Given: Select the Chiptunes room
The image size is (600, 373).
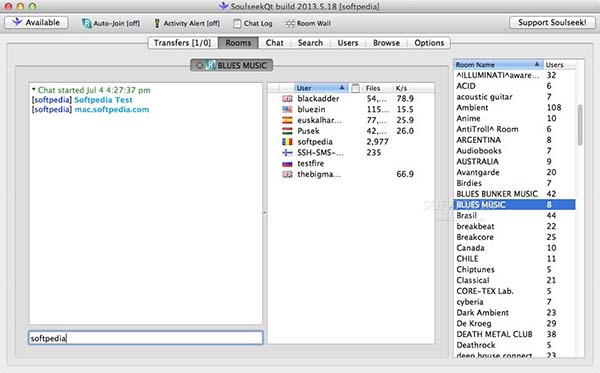Looking at the screenshot, I should (514, 269).
